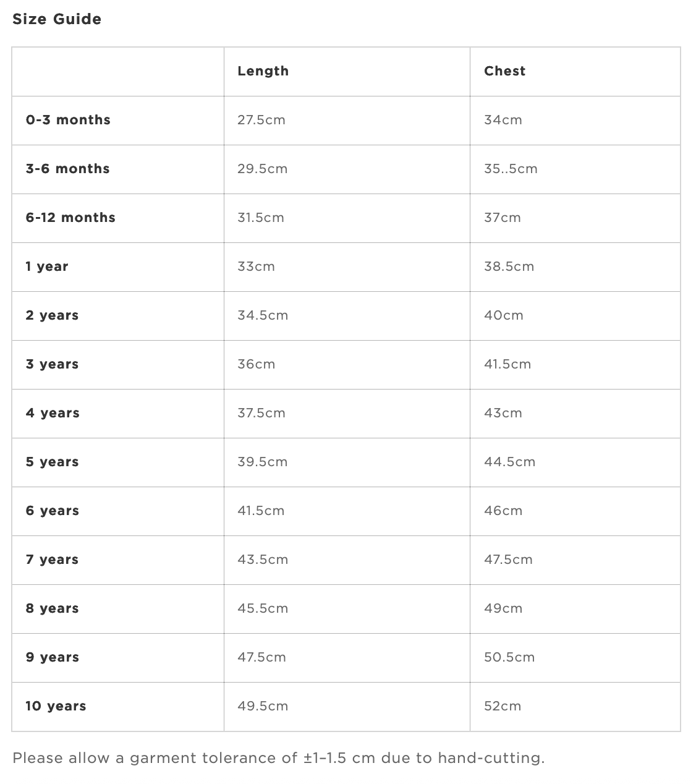Select the 5 years row label

point(52,462)
